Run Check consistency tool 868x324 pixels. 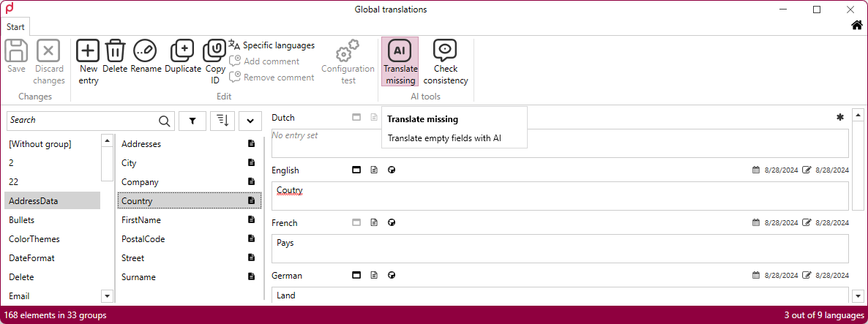(x=445, y=62)
